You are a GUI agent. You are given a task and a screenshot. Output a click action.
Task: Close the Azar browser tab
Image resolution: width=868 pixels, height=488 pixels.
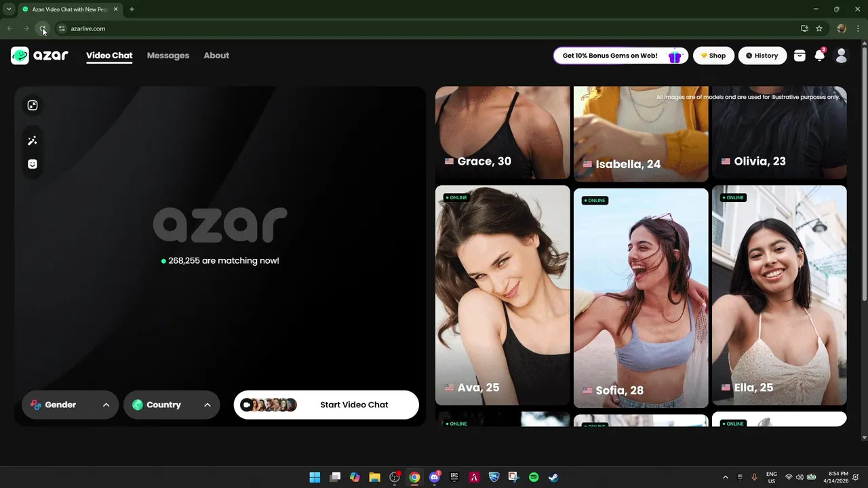pyautogui.click(x=115, y=9)
